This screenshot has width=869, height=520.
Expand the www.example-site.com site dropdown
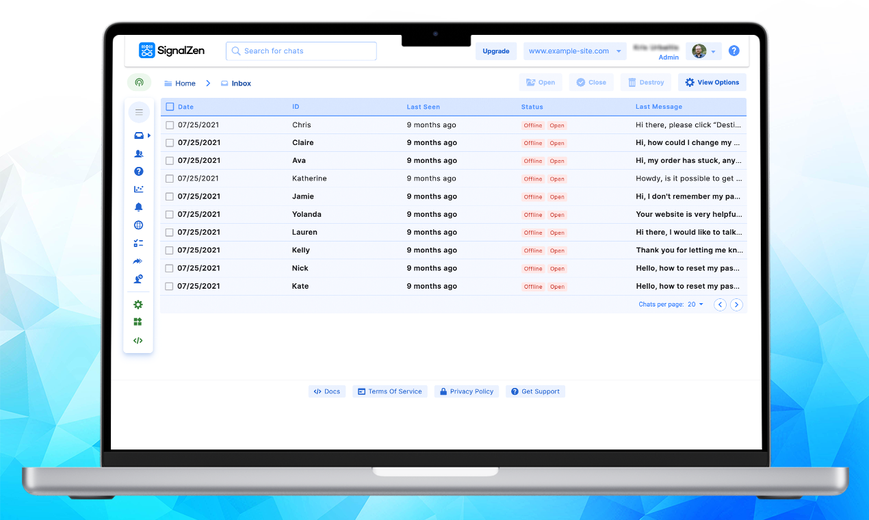(x=575, y=51)
